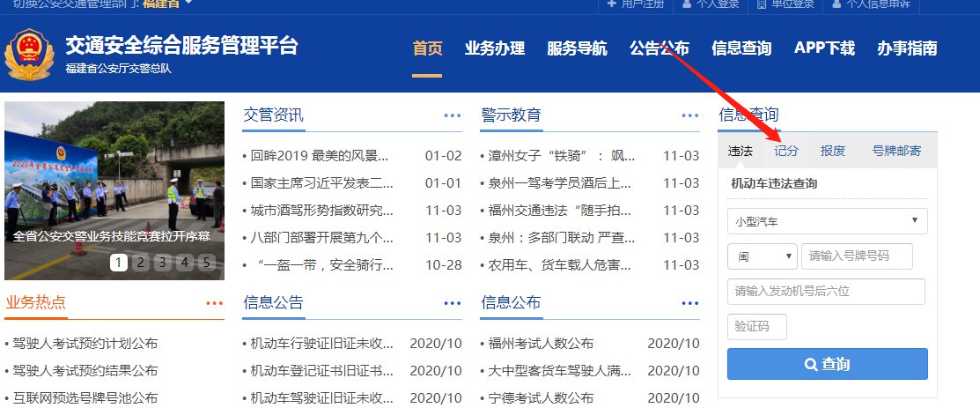Open 机动车行驶证旧证未收 notice
This screenshot has height=408, width=980.
tap(322, 344)
